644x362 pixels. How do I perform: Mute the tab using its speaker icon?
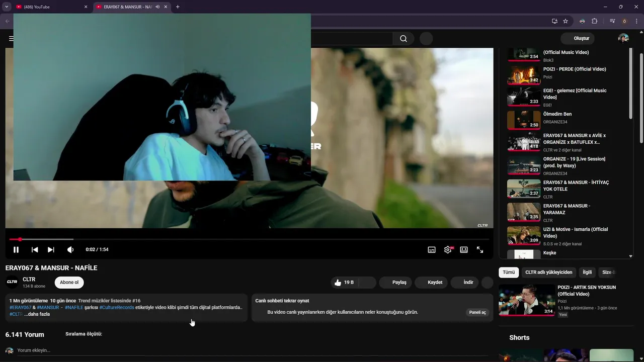157,7
